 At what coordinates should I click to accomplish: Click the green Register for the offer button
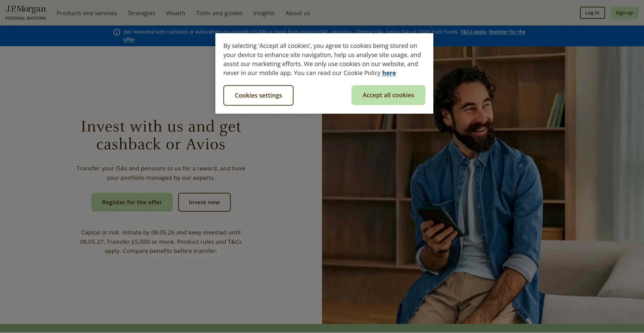[132, 202]
